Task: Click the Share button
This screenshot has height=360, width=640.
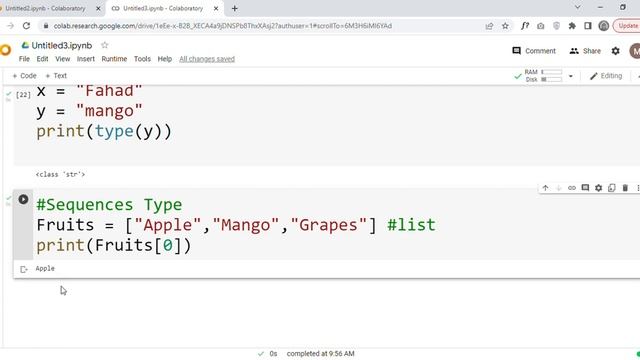Action: [585, 51]
